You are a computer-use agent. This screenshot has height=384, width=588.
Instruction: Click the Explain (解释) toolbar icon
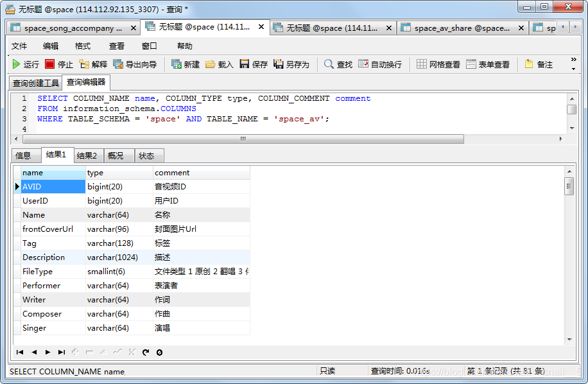(x=93, y=64)
